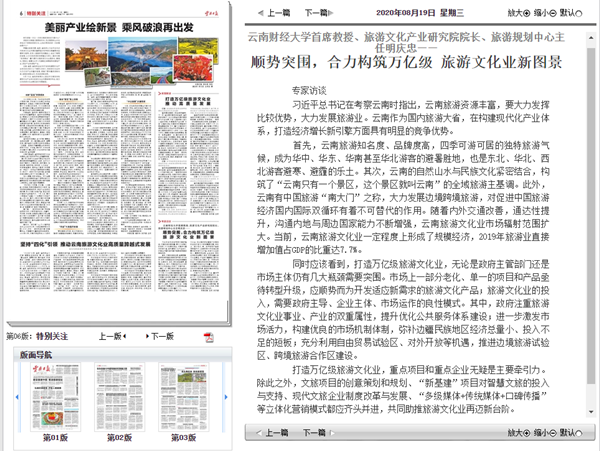600x451 pixels.
Task: Click the bottom 下一篇 link
Action: (x=314, y=433)
